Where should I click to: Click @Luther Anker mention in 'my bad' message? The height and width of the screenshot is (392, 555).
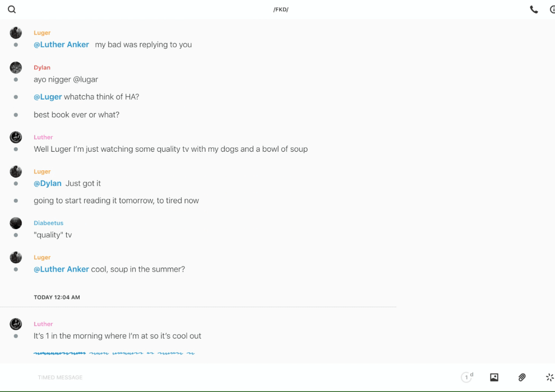[61, 45]
